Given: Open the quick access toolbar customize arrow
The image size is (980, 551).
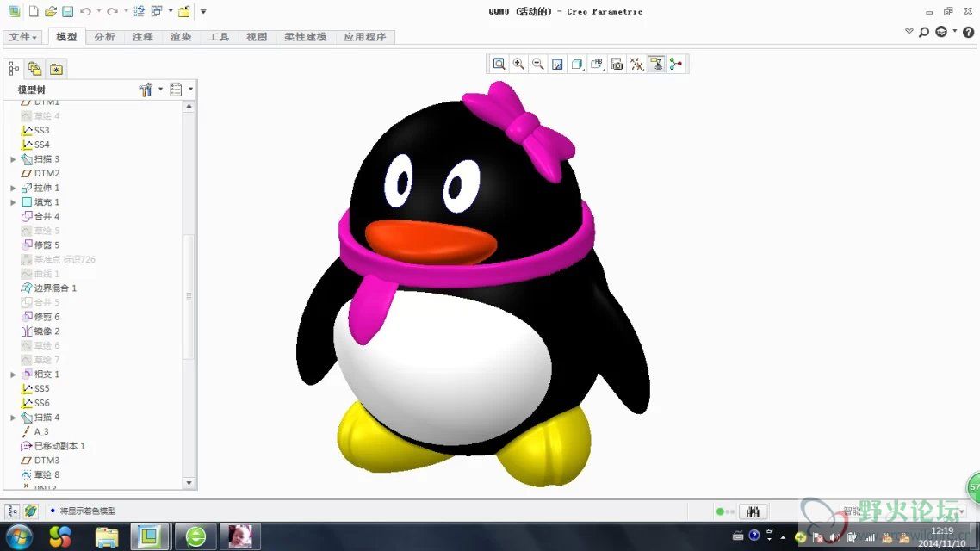Looking at the screenshot, I should 203,11.
